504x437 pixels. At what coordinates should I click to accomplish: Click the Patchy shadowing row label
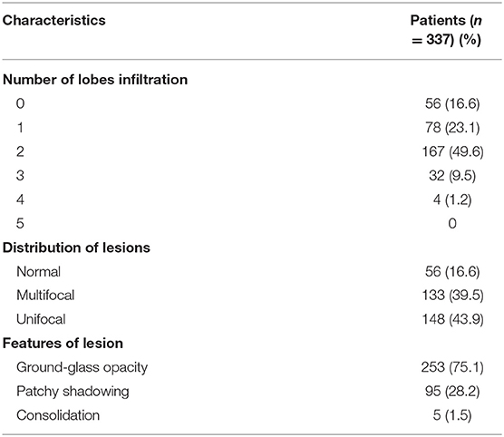tap(73, 392)
